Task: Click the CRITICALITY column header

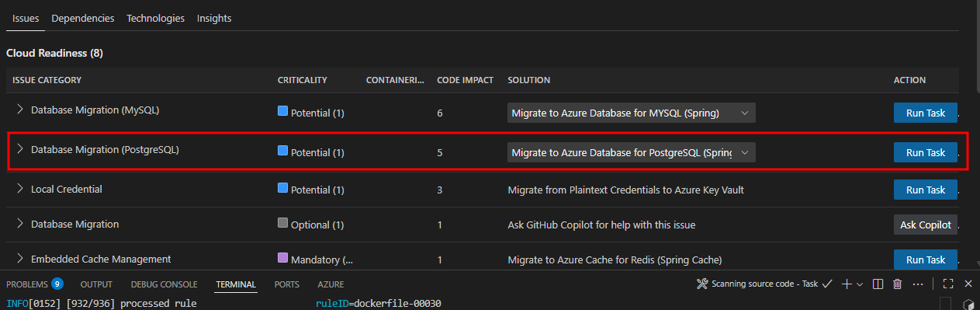Action: 303,80
